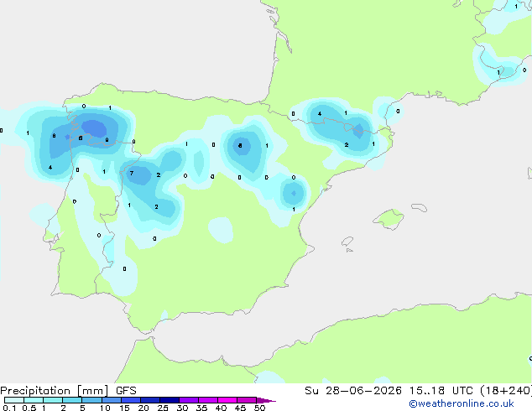This screenshot has height=411, width=532.
Task: Click the "Precipitation [mm]" title text
Action: click(x=55, y=391)
